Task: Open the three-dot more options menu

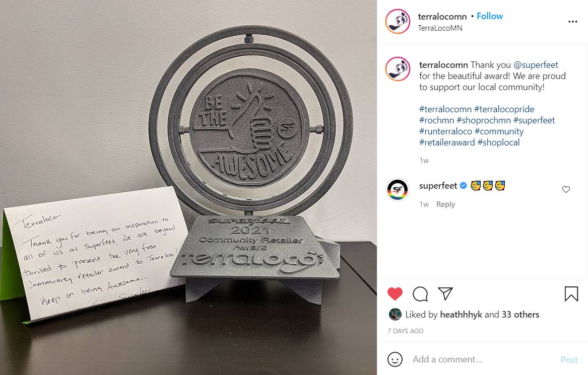Action: point(572,22)
